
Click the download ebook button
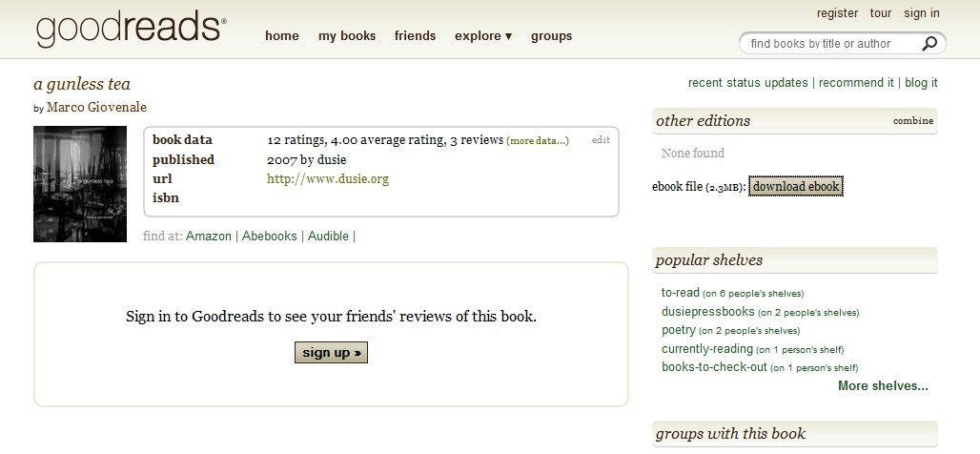796,186
